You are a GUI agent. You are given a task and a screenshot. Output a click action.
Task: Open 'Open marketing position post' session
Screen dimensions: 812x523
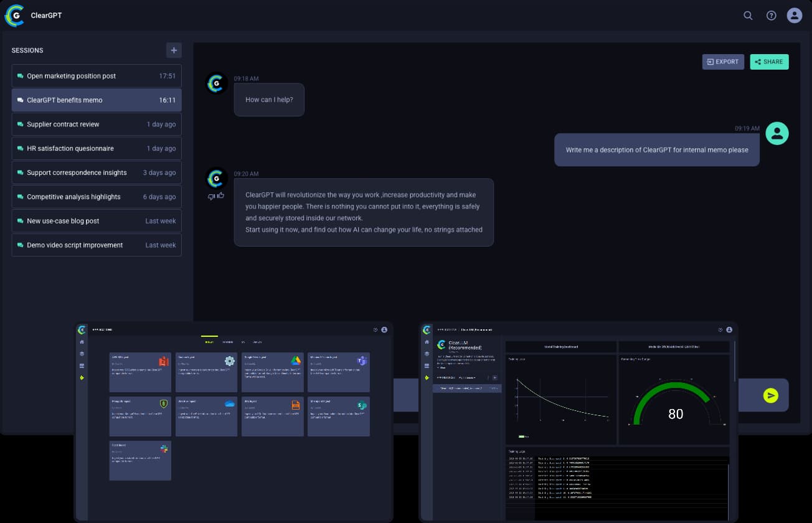click(97, 76)
